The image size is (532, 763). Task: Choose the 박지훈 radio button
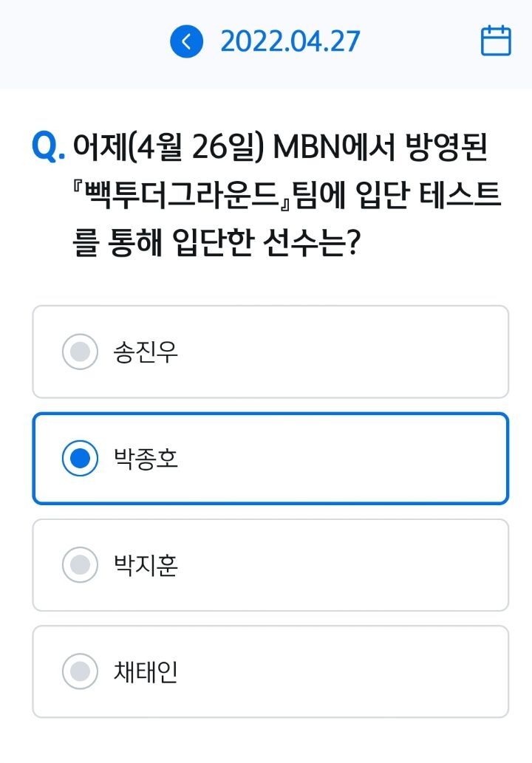[x=80, y=566]
